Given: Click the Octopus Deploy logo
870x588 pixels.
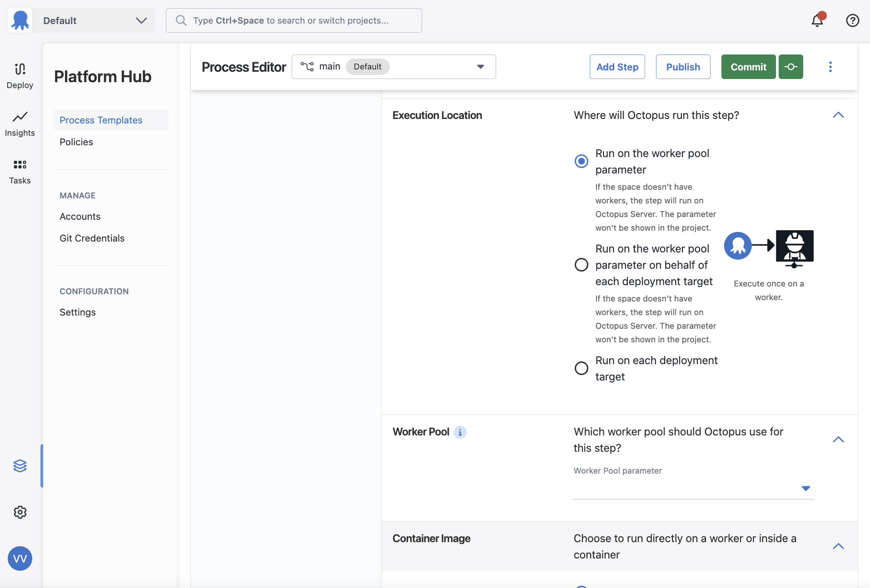Looking at the screenshot, I should [20, 20].
